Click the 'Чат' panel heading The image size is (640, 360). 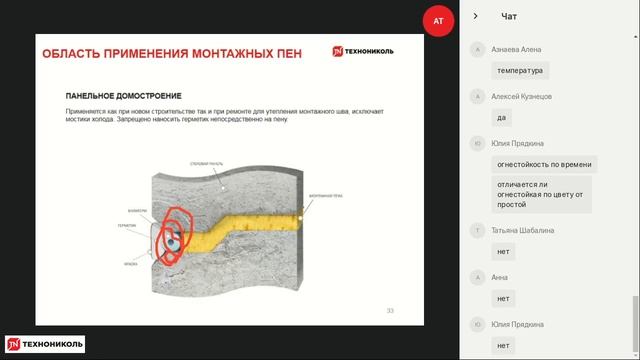click(509, 16)
